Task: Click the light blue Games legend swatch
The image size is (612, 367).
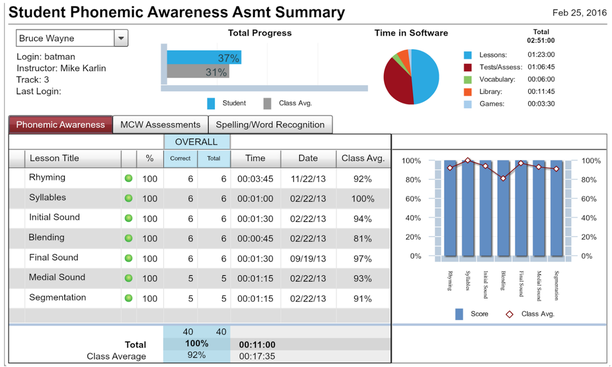Action: click(x=468, y=104)
